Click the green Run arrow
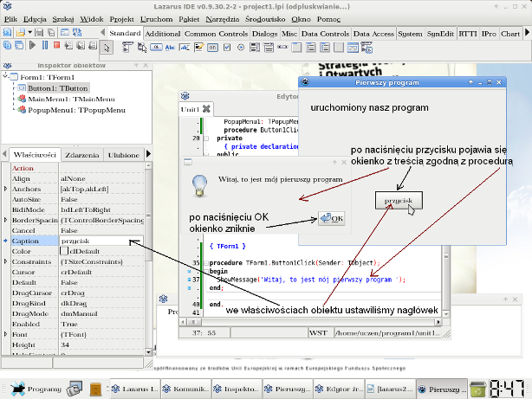The width and height of the screenshot is (532, 399). click(x=33, y=45)
